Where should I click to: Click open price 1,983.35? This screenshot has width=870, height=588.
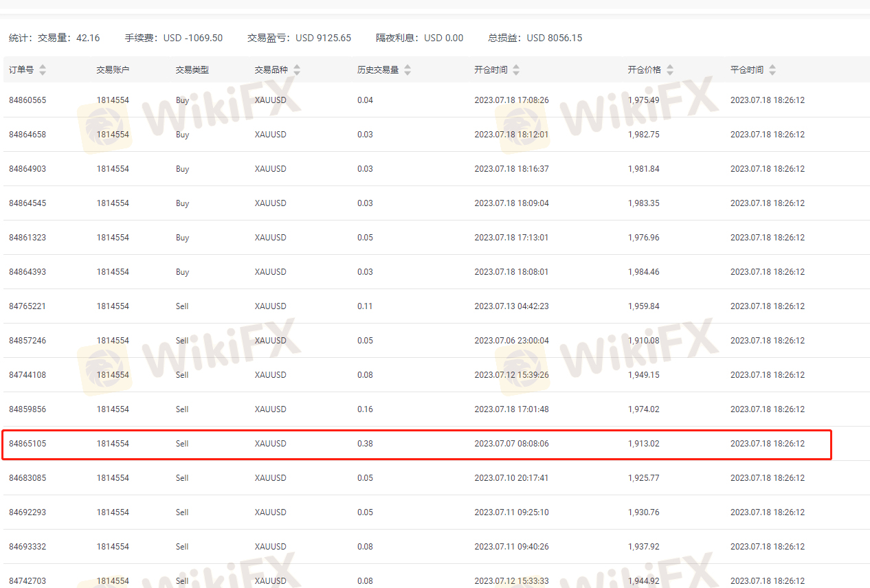click(x=643, y=203)
